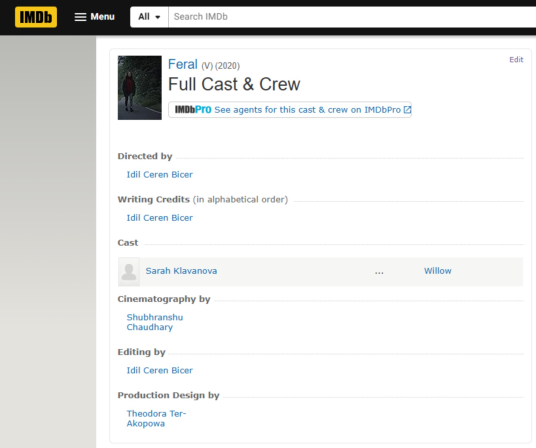Viewport: 536px width, 448px height.
Task: Focus the Search IMDb input field
Action: 352,17
